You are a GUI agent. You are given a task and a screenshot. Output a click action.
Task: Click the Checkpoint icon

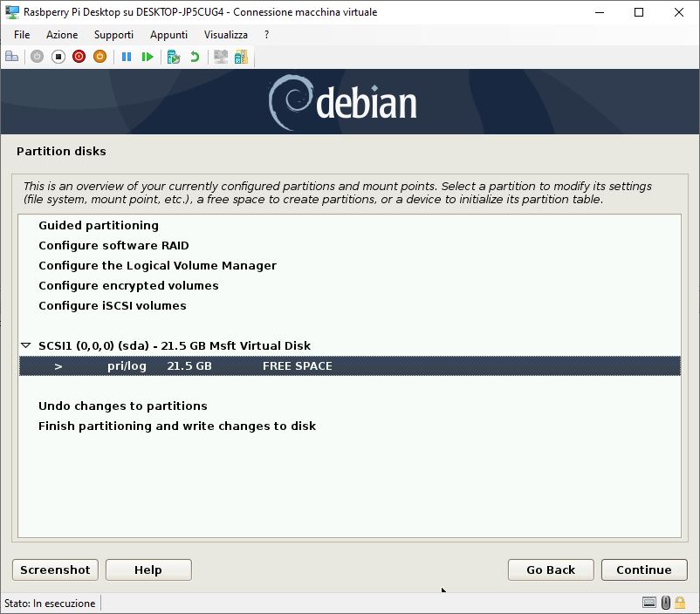tap(173, 57)
